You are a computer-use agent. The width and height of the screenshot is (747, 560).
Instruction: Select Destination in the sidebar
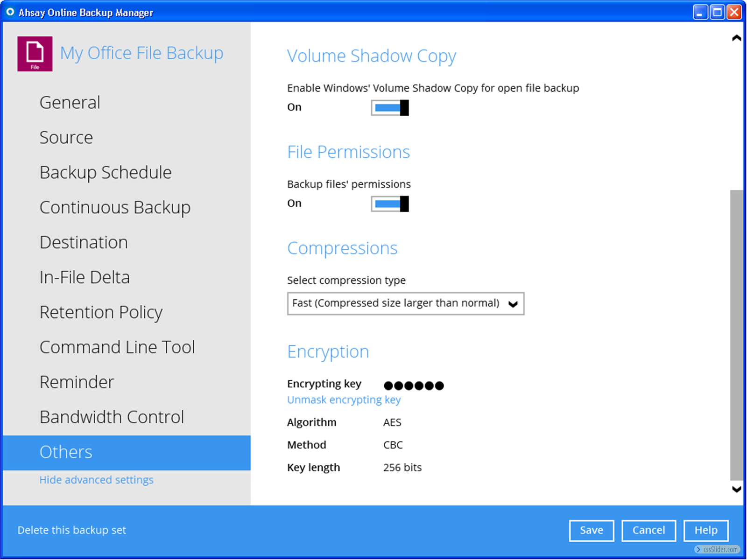84,243
